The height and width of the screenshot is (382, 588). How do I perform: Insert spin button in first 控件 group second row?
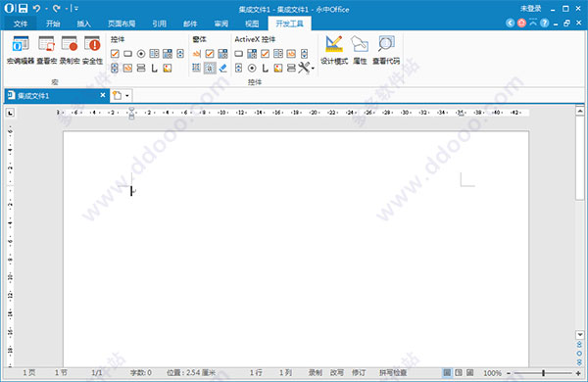[115, 69]
